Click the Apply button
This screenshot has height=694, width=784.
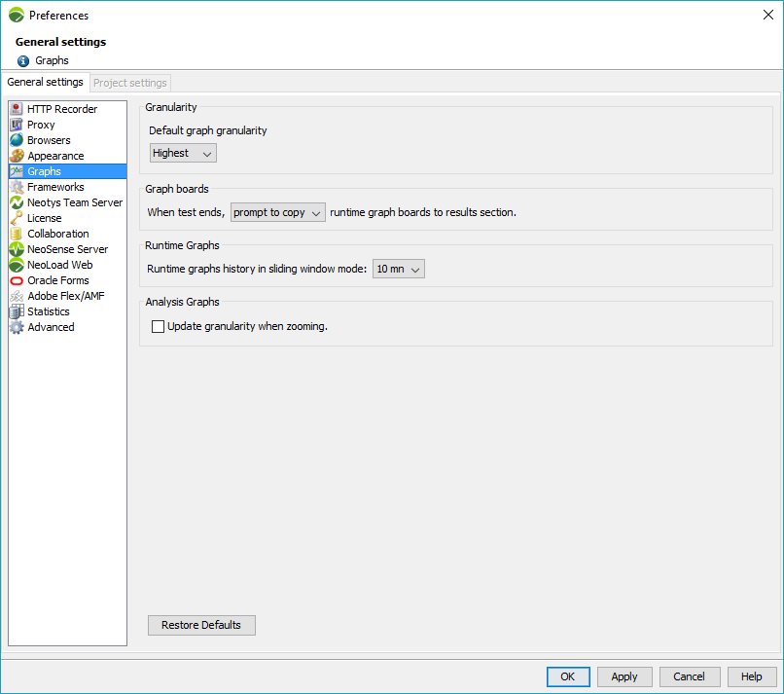click(x=624, y=676)
